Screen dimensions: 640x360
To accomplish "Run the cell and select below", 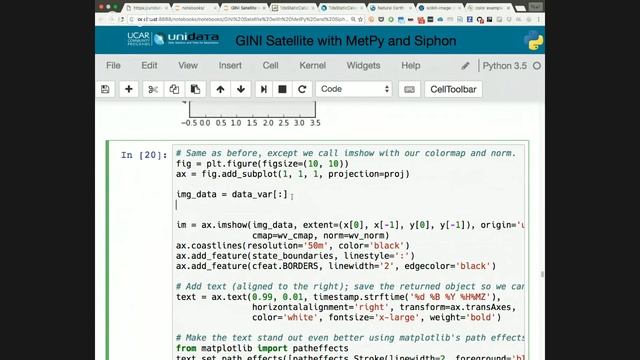I will (264, 89).
